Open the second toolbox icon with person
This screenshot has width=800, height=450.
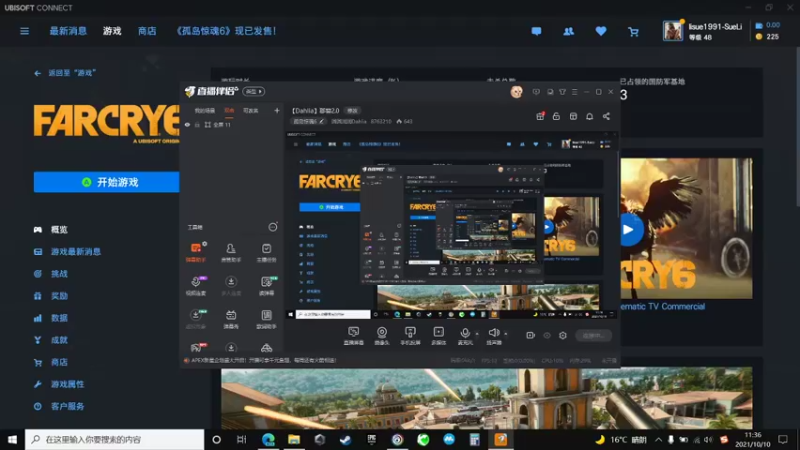231,253
